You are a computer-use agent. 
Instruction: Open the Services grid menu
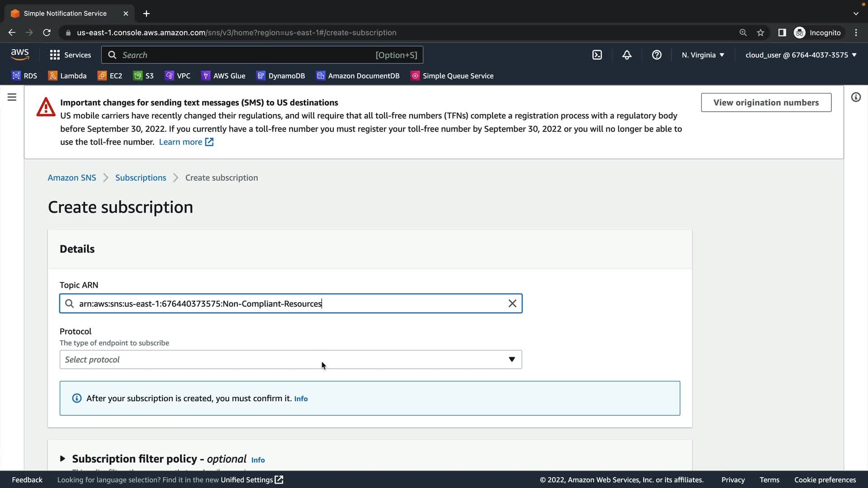70,55
